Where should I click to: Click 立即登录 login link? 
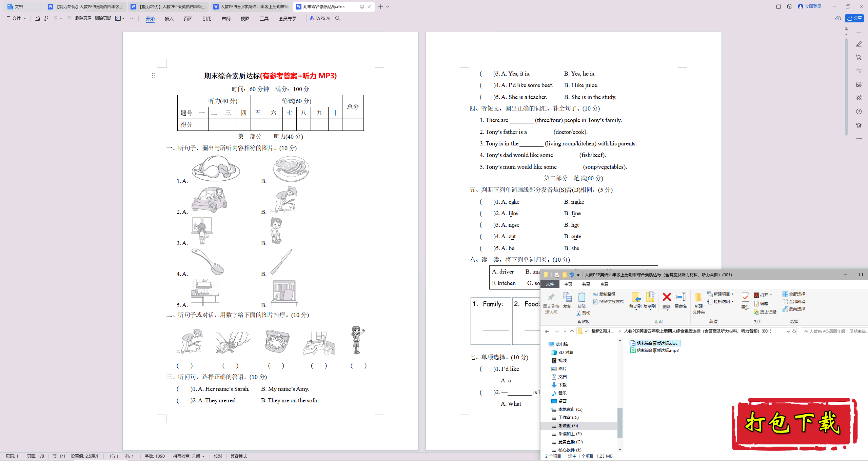tap(809, 6)
